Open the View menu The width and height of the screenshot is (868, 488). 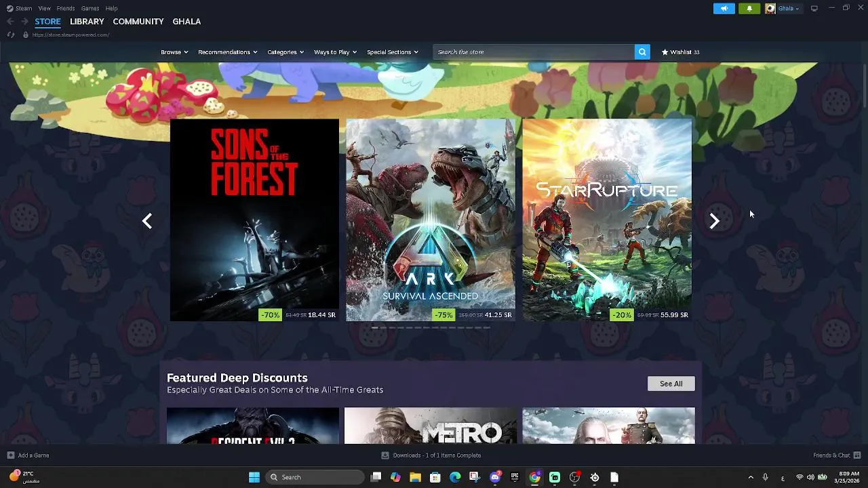tap(44, 8)
